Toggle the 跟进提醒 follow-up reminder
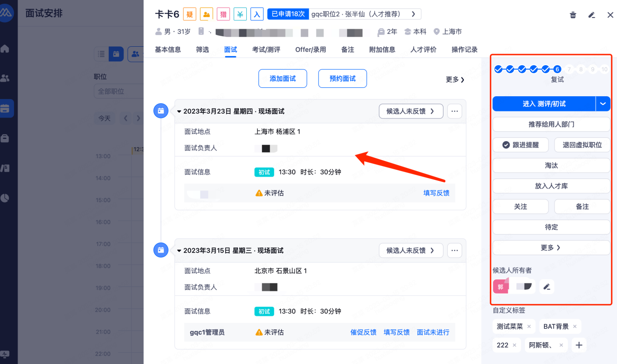The width and height of the screenshot is (617, 364). pos(521,145)
